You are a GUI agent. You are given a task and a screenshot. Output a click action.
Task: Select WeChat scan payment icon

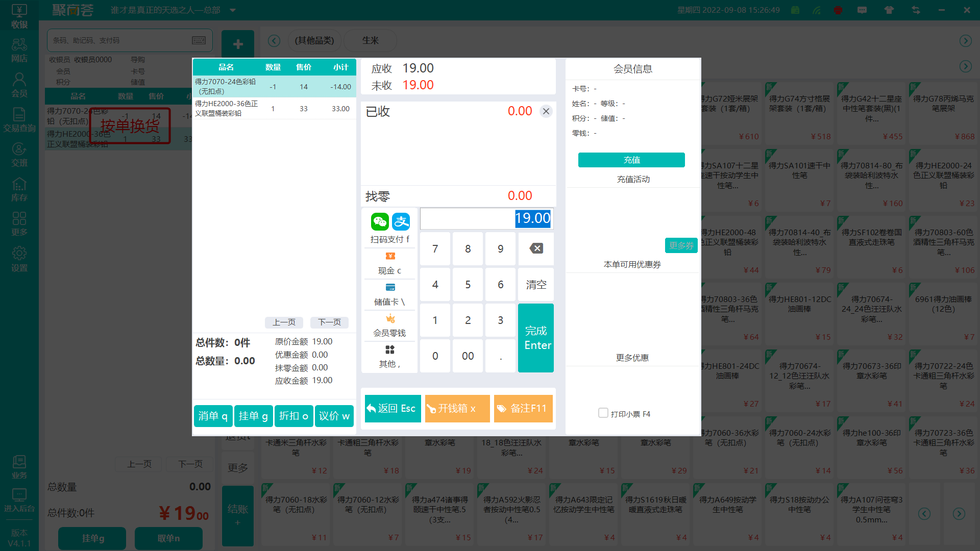click(x=380, y=221)
